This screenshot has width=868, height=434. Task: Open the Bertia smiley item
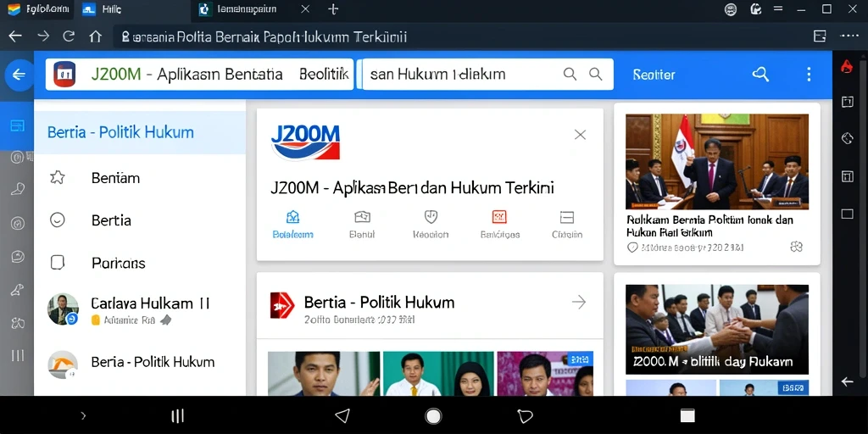click(x=140, y=220)
